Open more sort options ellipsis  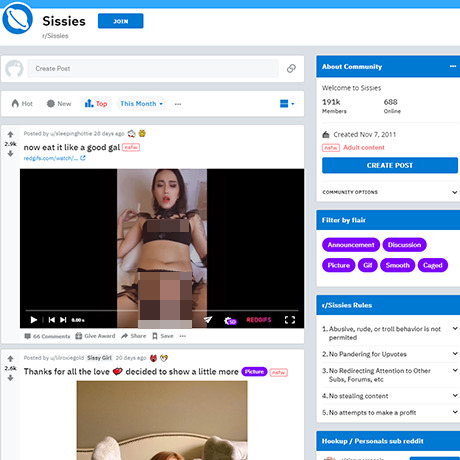pyautogui.click(x=178, y=104)
